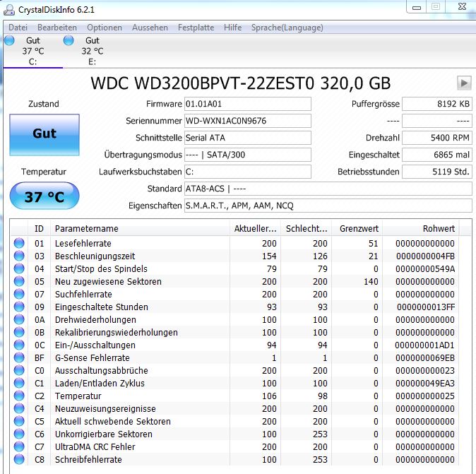Click status orb of Unkorrigierbare Sektoren row

pos(19,434)
